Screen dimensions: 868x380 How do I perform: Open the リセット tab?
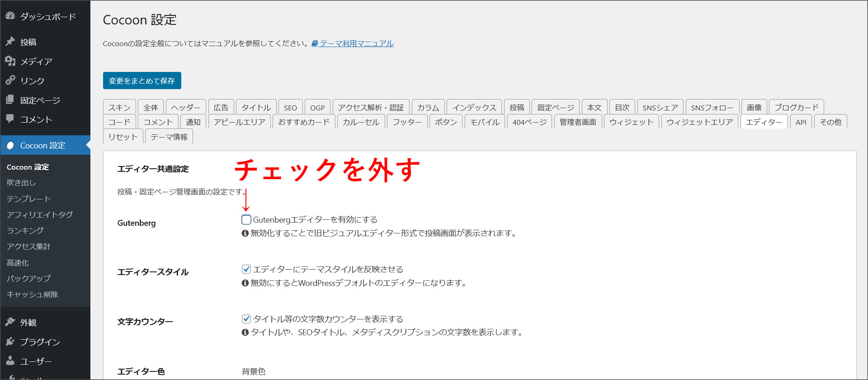pyautogui.click(x=123, y=137)
